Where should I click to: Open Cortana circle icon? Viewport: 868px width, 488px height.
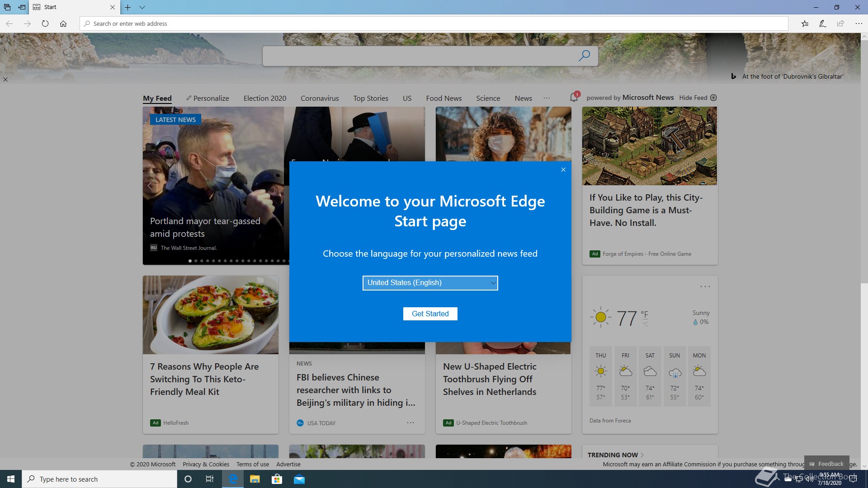(188, 479)
